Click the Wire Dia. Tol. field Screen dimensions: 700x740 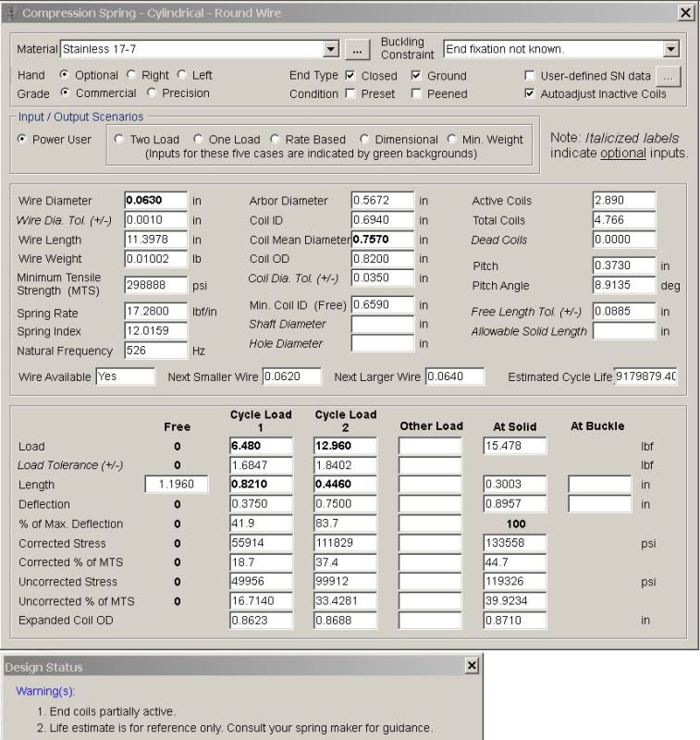click(x=155, y=220)
